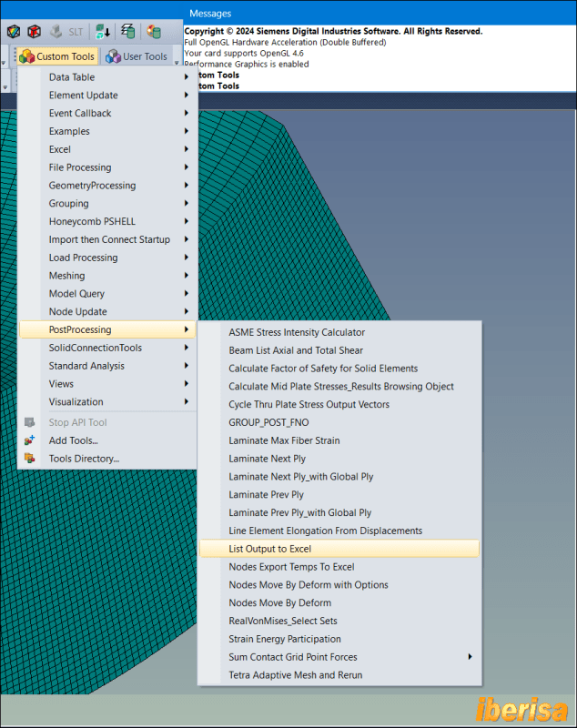Open Import then Connect Startup submenu
This screenshot has width=577, height=728.
pos(107,239)
